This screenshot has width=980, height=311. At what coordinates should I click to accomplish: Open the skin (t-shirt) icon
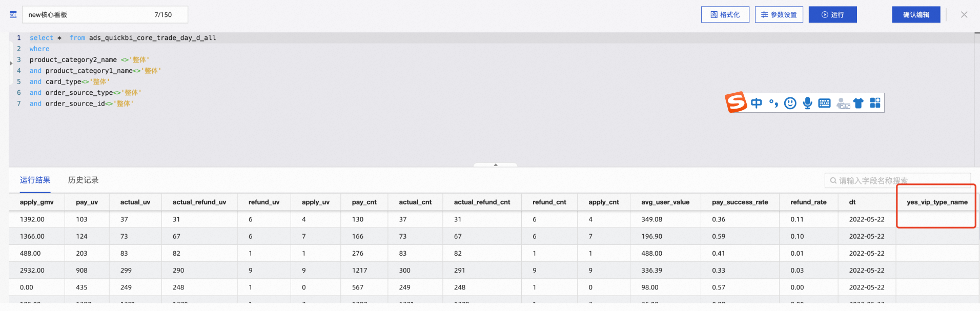click(x=859, y=103)
